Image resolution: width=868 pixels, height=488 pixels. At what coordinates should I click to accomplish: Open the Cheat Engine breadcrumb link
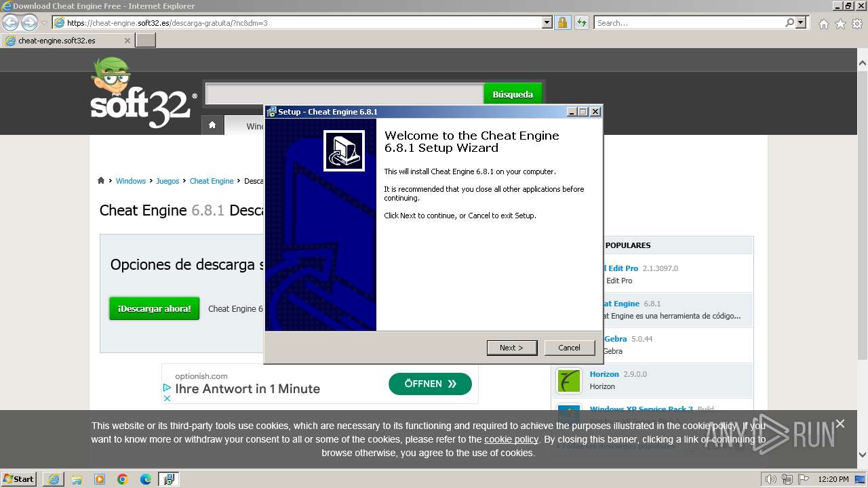tap(212, 181)
